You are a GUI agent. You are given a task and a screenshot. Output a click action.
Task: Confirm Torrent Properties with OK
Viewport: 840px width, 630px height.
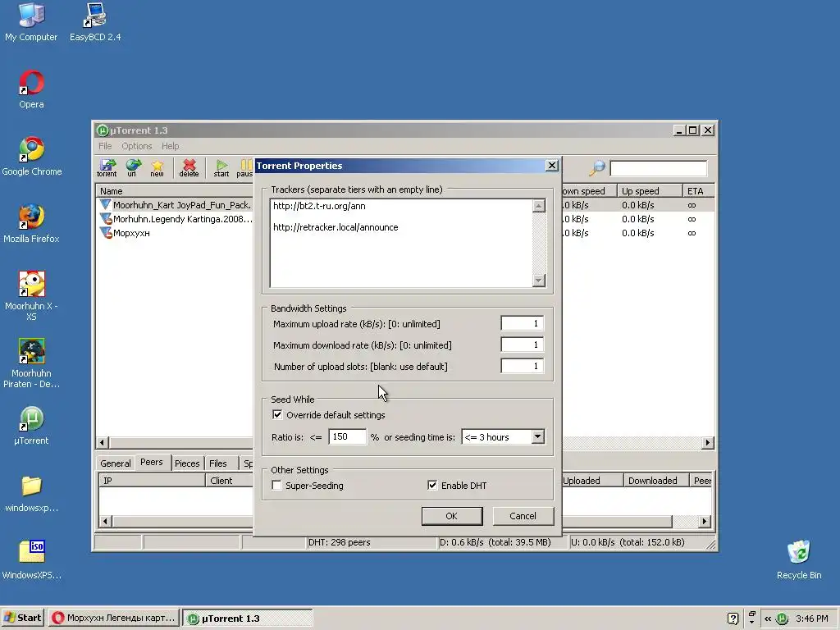(452, 516)
